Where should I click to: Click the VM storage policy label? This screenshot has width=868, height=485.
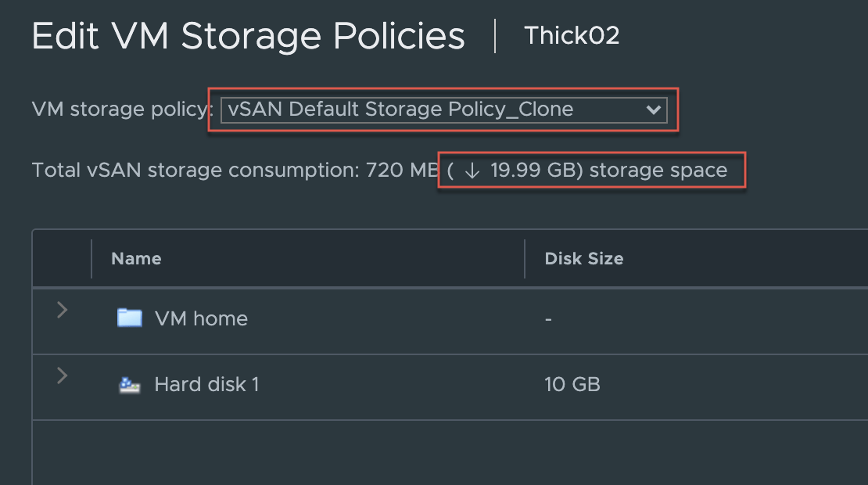[x=121, y=110]
